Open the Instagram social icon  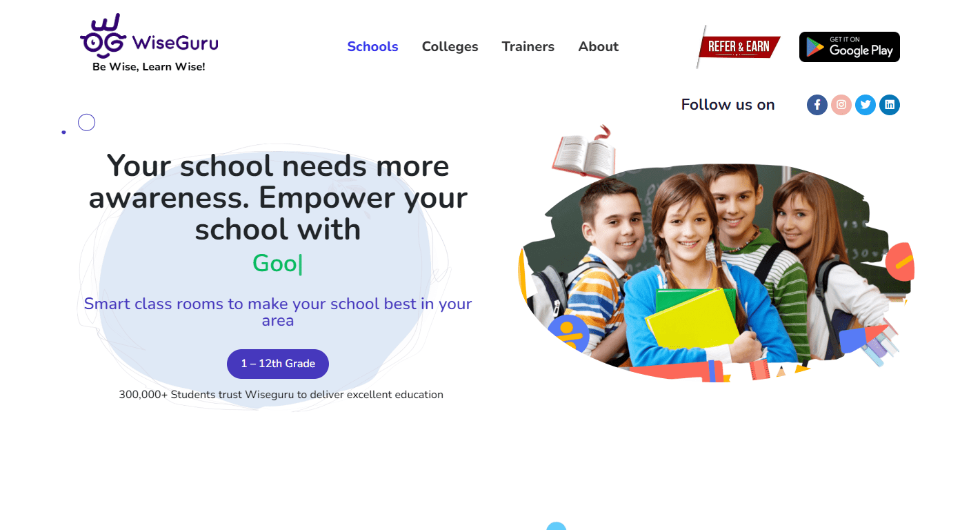tap(841, 105)
